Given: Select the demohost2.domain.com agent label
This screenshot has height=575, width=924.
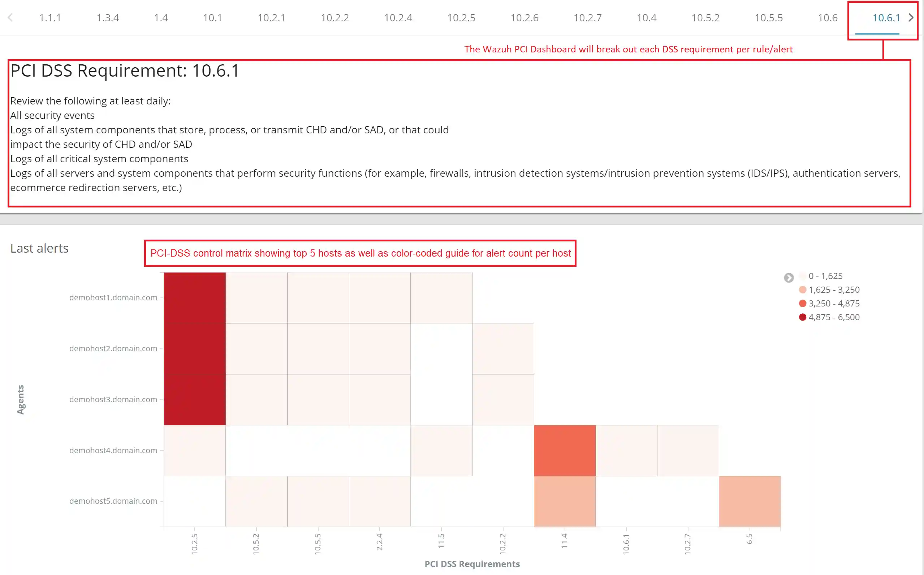Looking at the screenshot, I should (x=113, y=349).
